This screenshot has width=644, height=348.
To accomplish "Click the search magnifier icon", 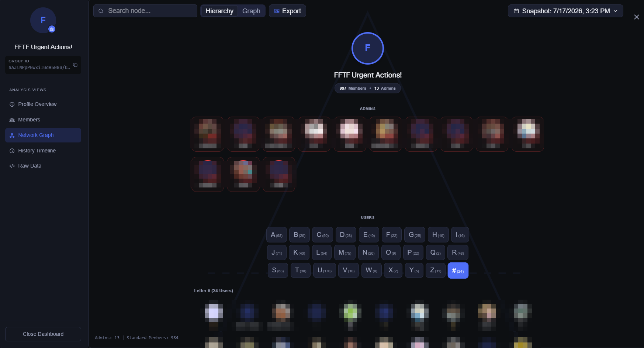I will click(x=101, y=11).
